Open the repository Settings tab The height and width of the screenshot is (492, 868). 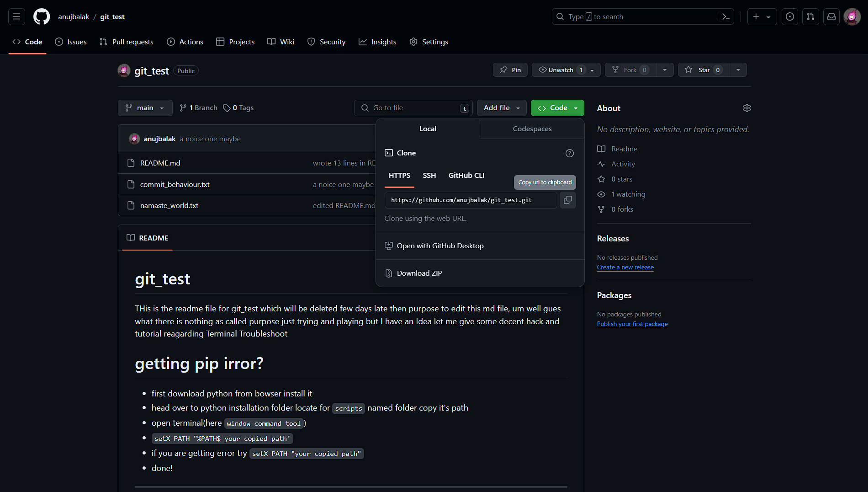tap(429, 42)
